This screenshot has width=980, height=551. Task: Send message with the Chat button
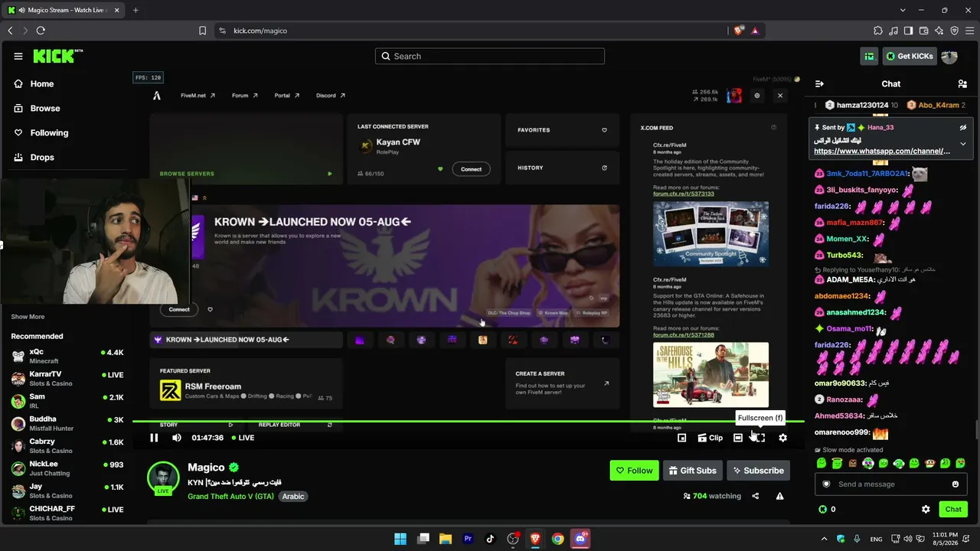point(953,509)
